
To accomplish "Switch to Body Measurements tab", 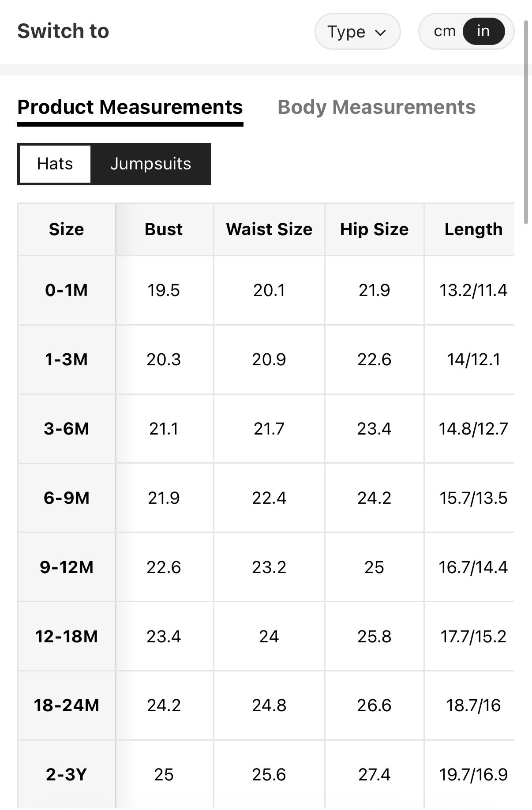I will coord(376,107).
